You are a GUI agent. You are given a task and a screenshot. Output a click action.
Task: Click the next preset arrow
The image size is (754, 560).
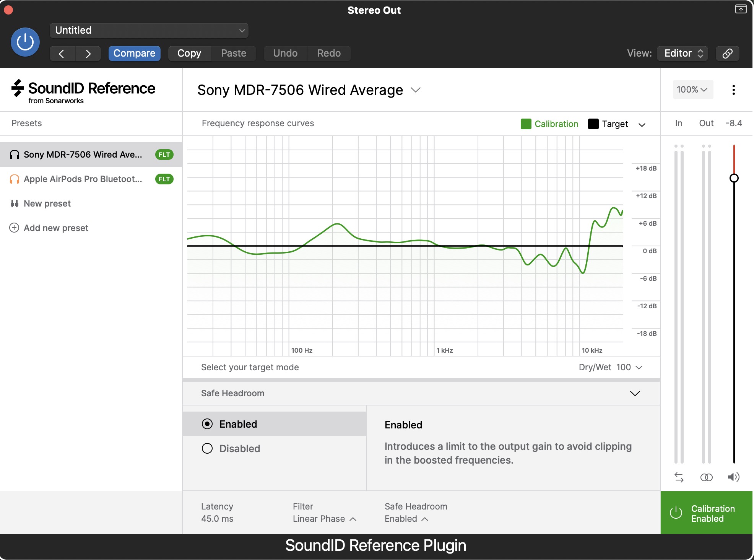(x=88, y=54)
